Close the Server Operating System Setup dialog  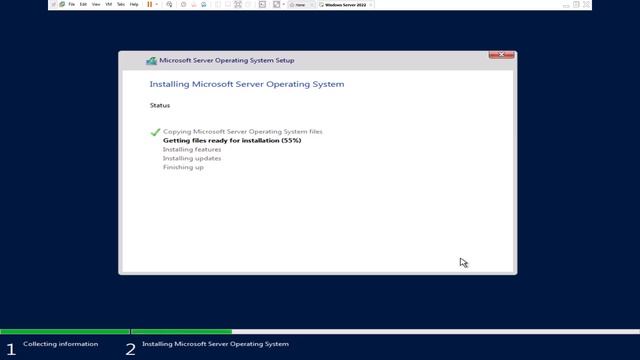[501, 55]
